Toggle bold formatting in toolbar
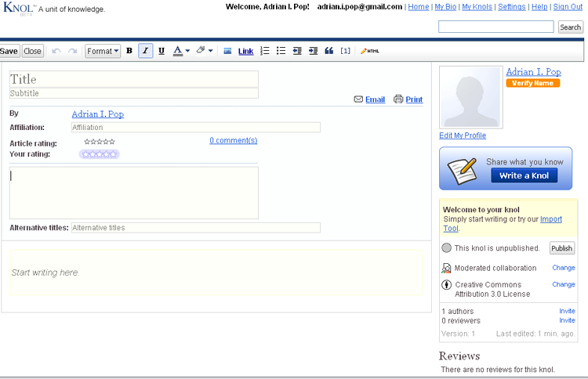 (129, 51)
